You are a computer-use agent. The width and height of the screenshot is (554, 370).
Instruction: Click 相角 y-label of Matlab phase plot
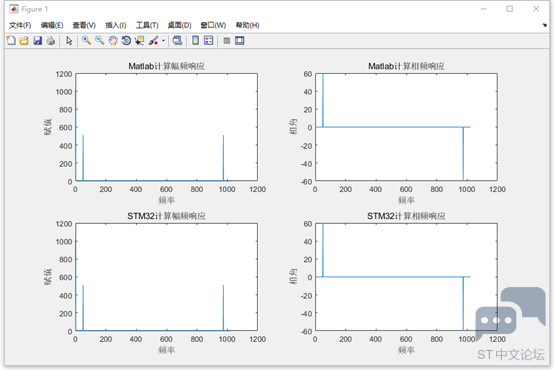[x=293, y=127]
